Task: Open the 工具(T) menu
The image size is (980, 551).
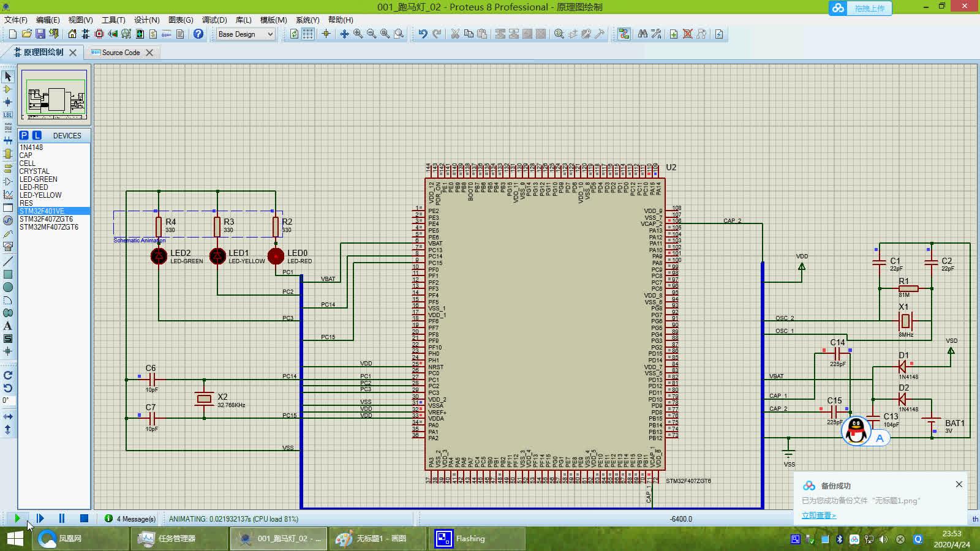Action: click(x=113, y=20)
